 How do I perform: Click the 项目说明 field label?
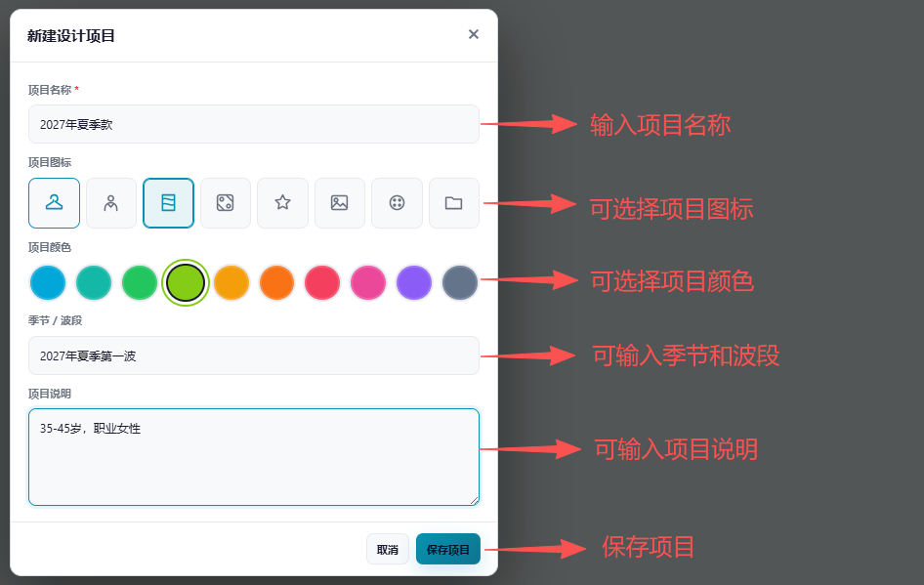click(50, 394)
